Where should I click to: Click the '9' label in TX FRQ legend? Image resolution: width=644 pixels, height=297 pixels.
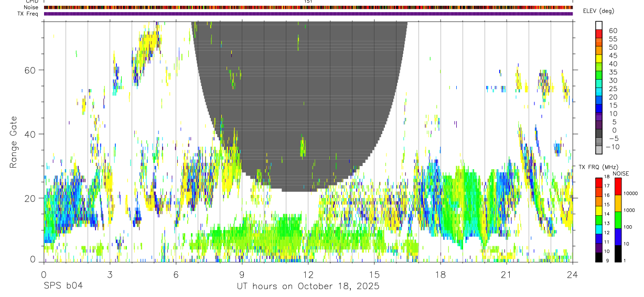pos(607,261)
